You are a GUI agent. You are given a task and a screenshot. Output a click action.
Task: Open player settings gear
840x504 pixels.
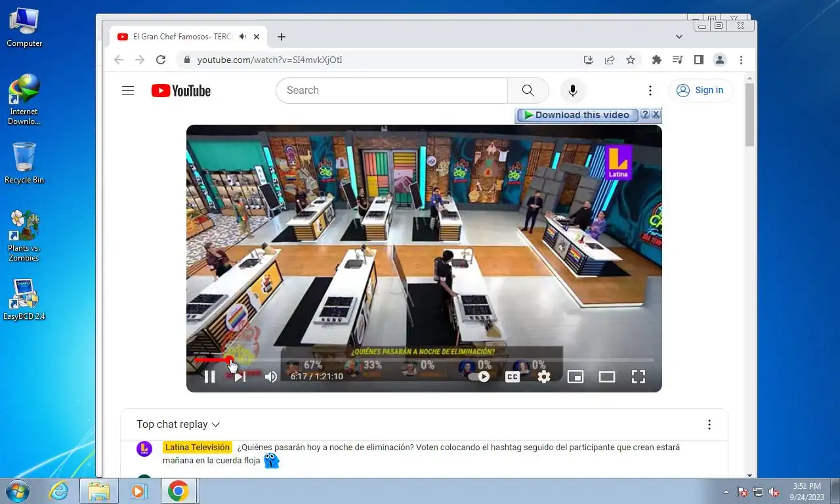(x=544, y=377)
